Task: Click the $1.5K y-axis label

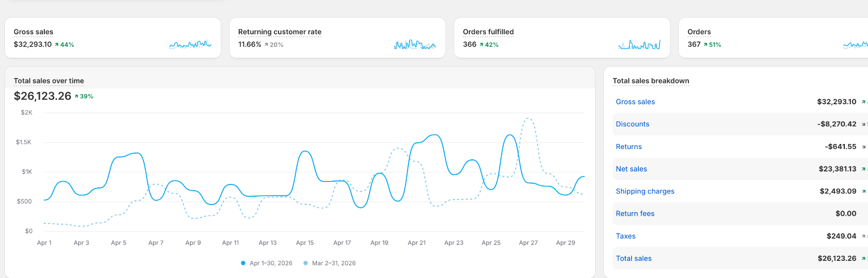Action: (24, 142)
